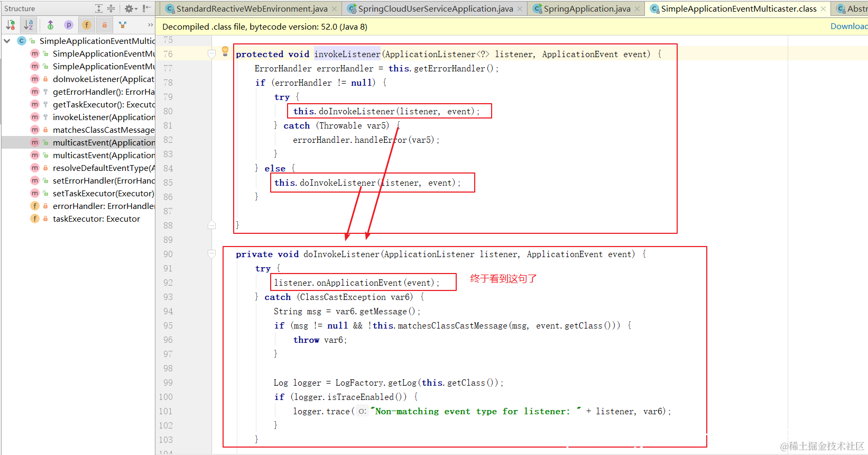Click method icon beside setTaskExecutor
868x455 pixels.
pos(35,193)
